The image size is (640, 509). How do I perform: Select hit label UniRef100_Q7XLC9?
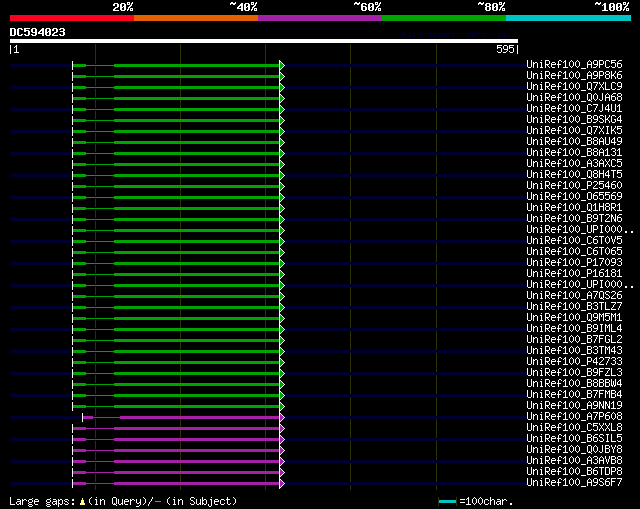(574, 86)
